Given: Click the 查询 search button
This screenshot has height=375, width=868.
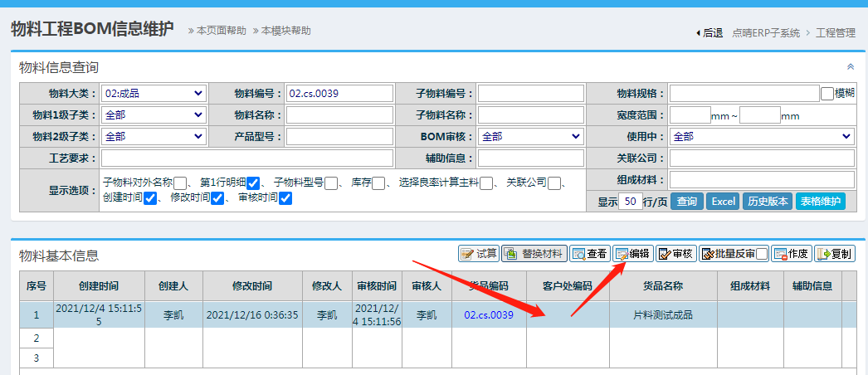Looking at the screenshot, I should [x=686, y=202].
